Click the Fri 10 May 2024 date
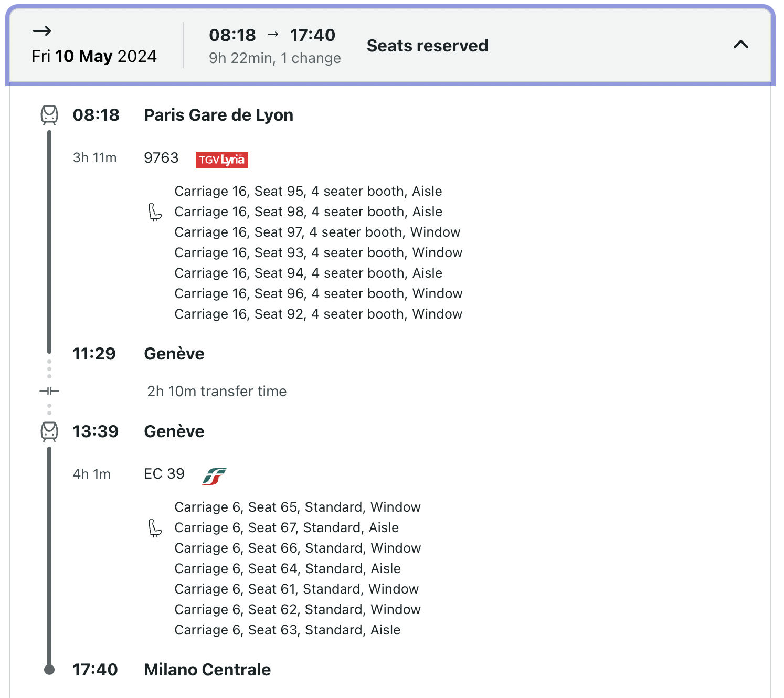784x698 pixels. [94, 56]
